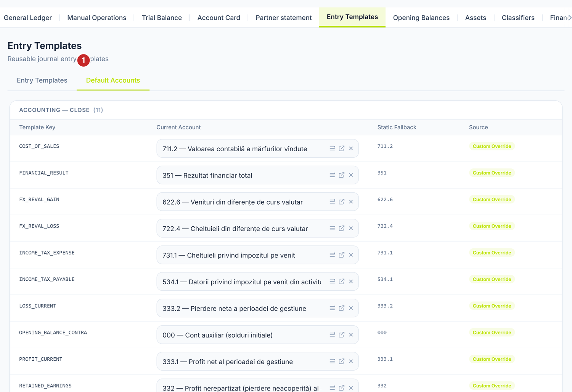Click the RETAINED_EARNINGS template key

45,386
